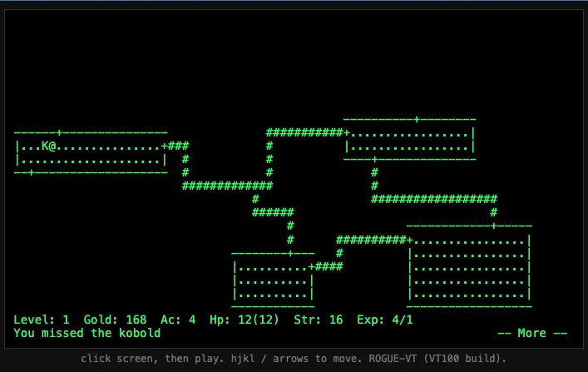Image resolution: width=588 pixels, height=372 pixels.
Task: Click the top-wall door of the lower-middle room
Action: [x=290, y=253]
